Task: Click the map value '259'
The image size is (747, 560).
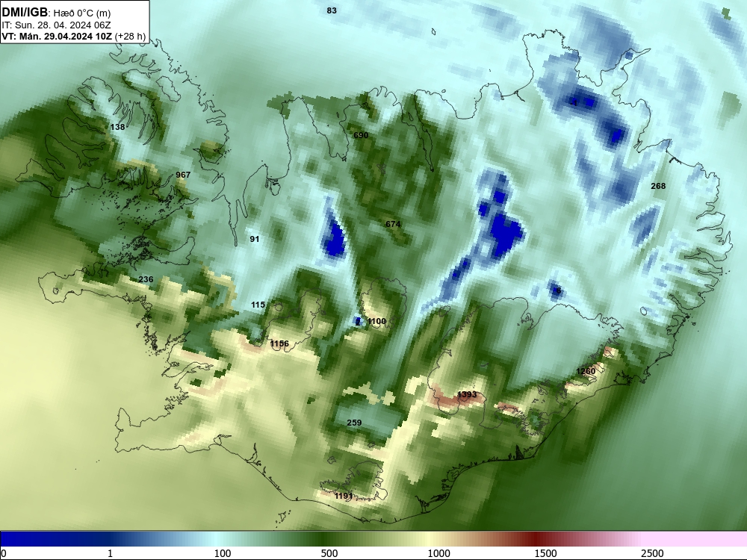Action: coord(354,423)
